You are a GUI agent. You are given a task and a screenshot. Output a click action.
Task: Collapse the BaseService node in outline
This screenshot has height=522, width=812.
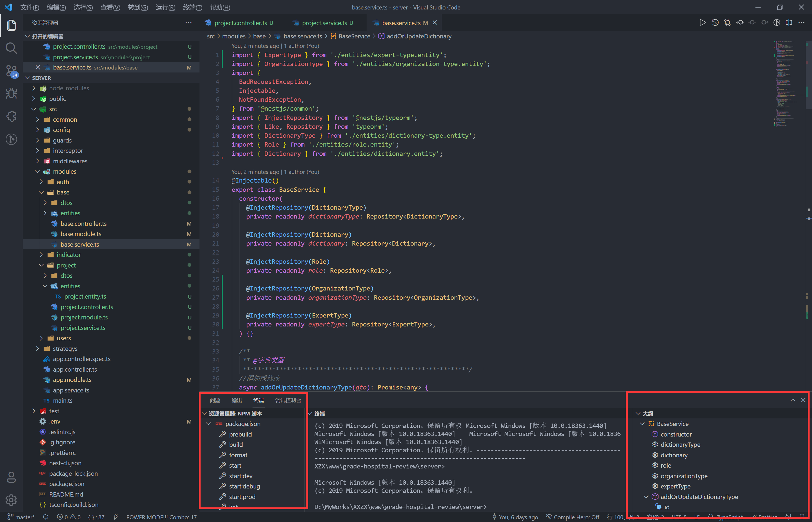(x=642, y=424)
